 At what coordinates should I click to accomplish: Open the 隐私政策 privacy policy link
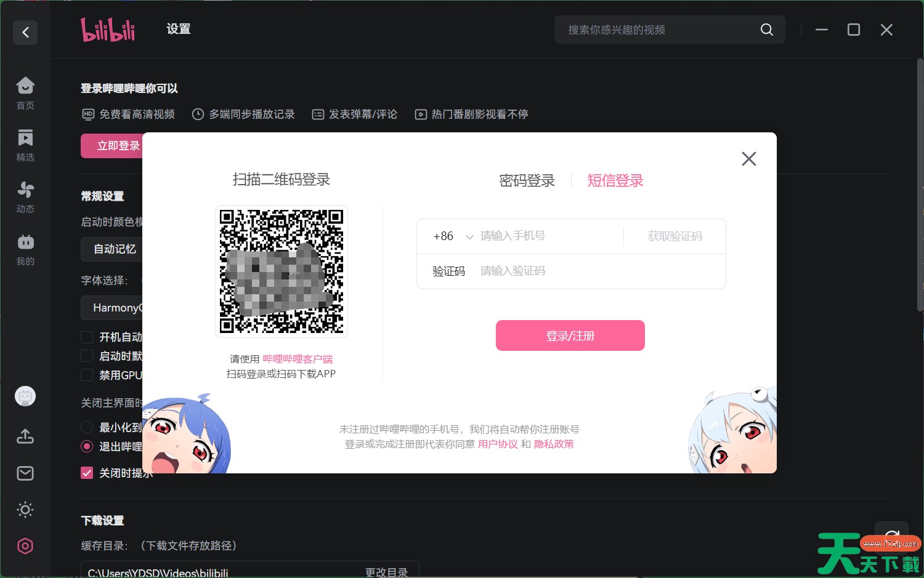(x=554, y=443)
